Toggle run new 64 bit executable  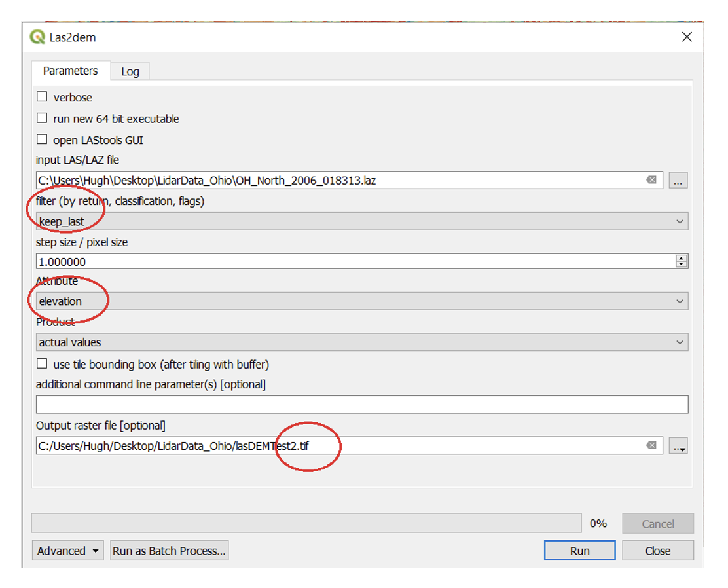click(x=42, y=118)
